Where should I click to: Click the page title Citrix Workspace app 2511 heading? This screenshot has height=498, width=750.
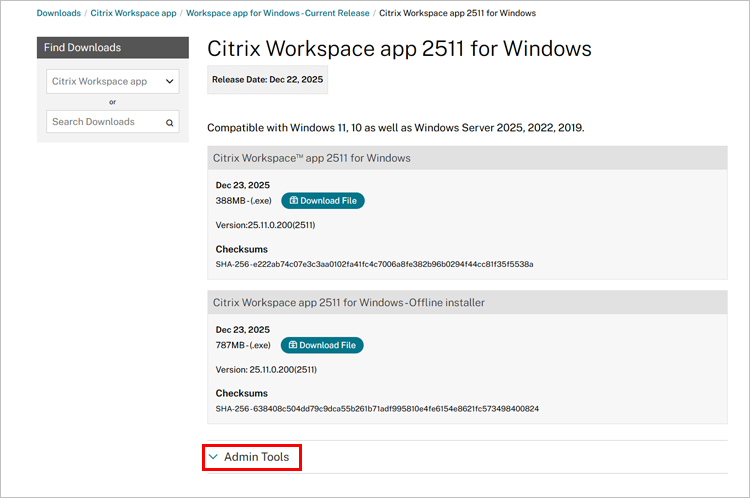(x=399, y=48)
